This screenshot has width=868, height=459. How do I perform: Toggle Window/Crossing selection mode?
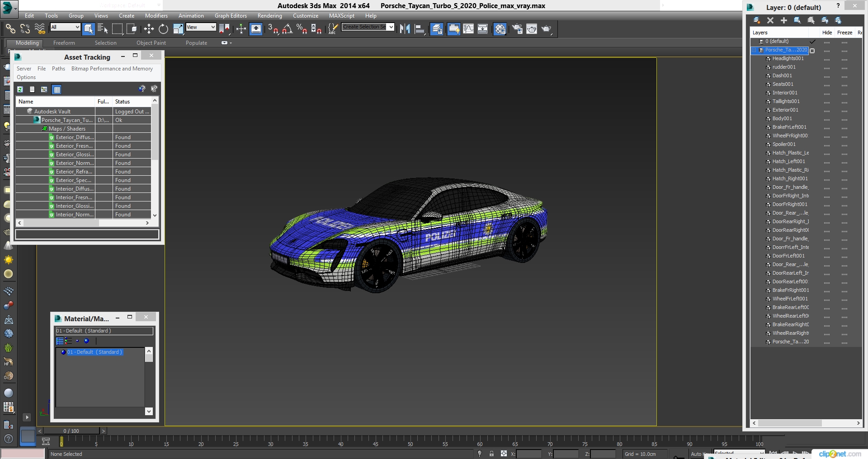tap(132, 29)
